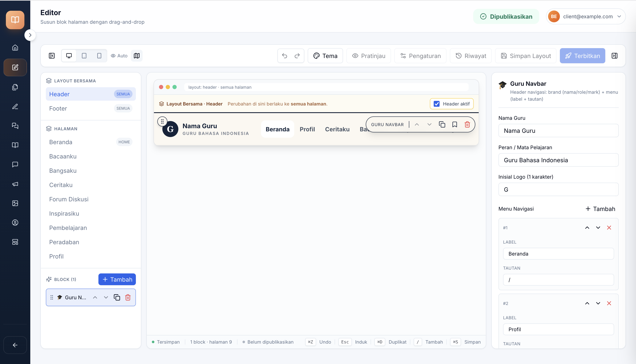
Task: Click Simpan Layout button
Action: (x=526, y=56)
